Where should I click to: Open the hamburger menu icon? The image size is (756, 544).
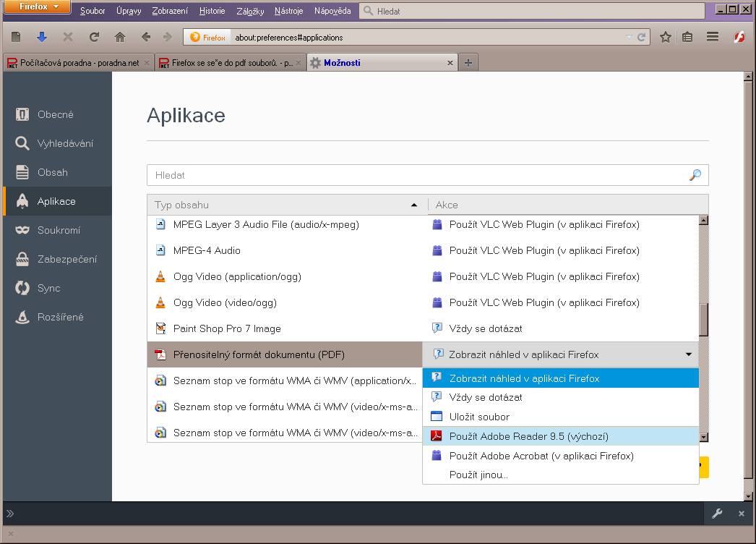pos(713,37)
